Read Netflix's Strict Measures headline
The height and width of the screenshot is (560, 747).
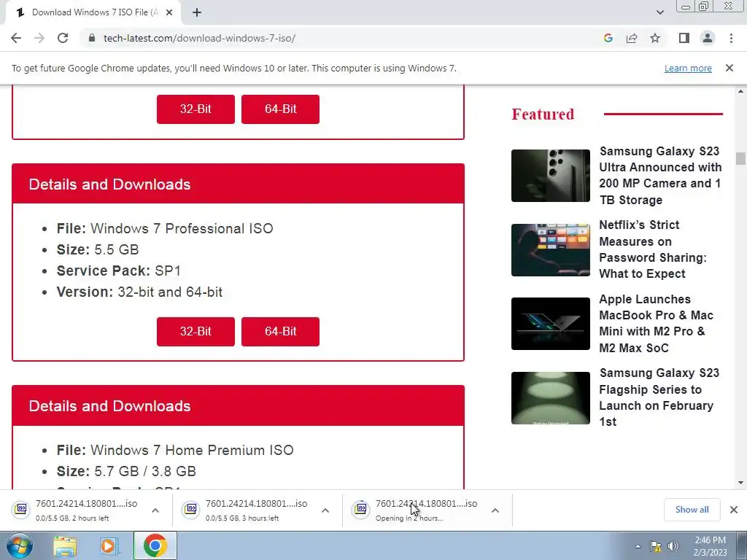pos(653,249)
